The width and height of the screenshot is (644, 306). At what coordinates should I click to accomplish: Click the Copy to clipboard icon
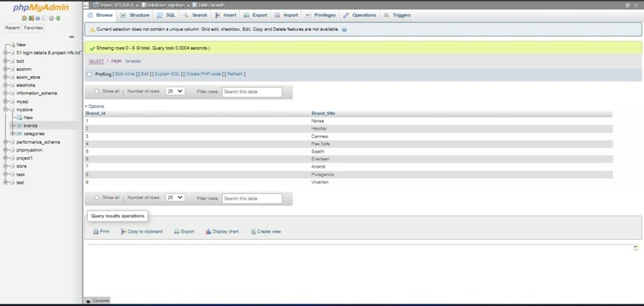click(x=123, y=232)
